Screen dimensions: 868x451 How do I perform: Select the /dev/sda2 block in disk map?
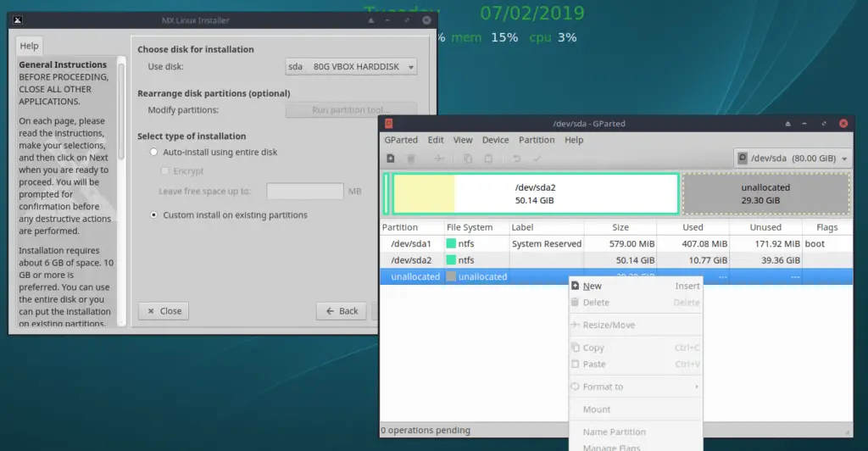click(536, 193)
